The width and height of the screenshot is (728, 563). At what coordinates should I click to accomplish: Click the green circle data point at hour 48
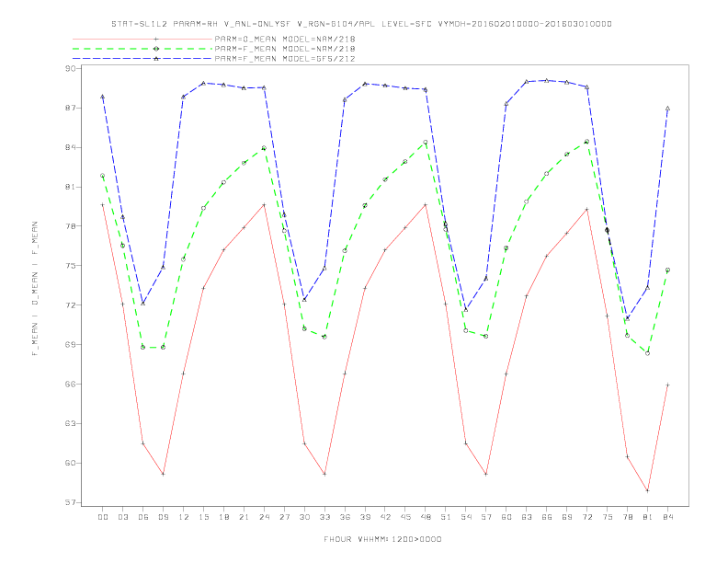click(426, 143)
